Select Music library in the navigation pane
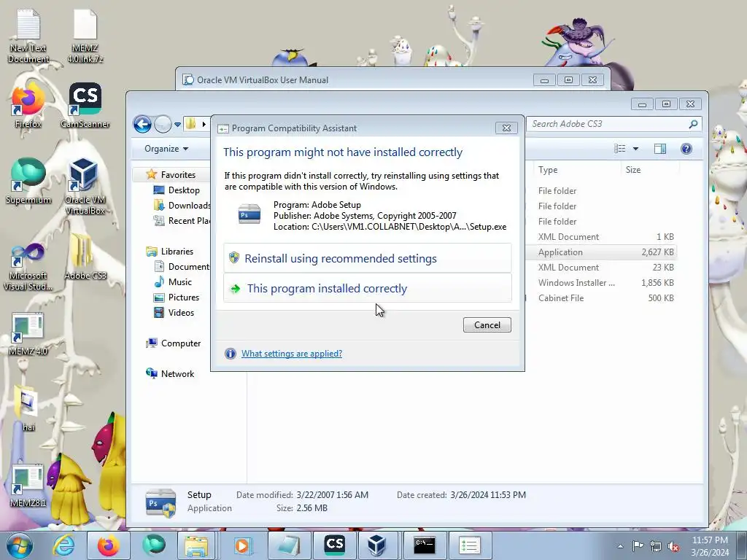Image resolution: width=747 pixels, height=560 pixels. click(x=179, y=282)
